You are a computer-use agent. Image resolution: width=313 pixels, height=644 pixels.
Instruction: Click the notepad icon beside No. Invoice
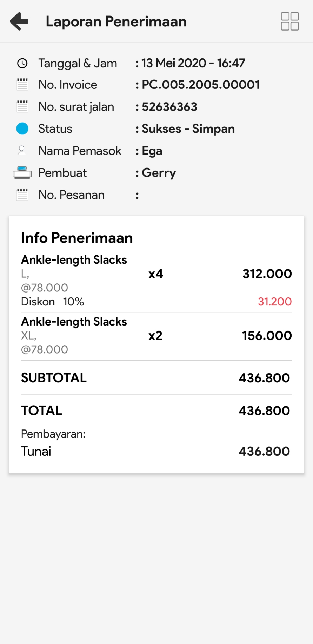tap(22, 85)
